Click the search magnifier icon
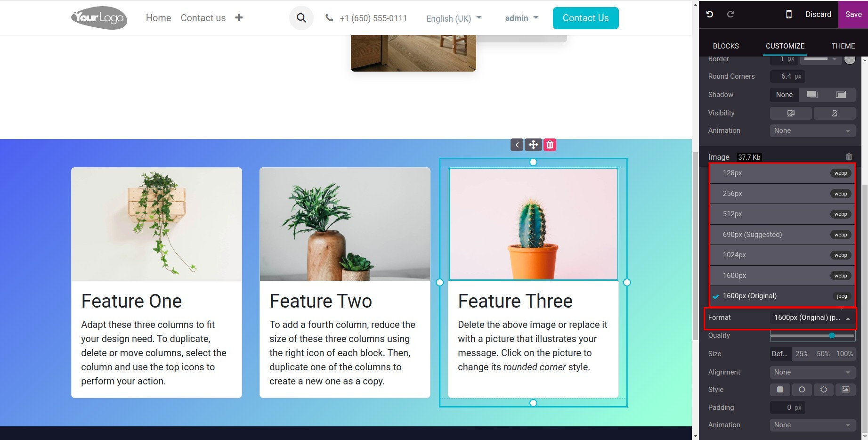Screen dimensions: 868x440 301,18
